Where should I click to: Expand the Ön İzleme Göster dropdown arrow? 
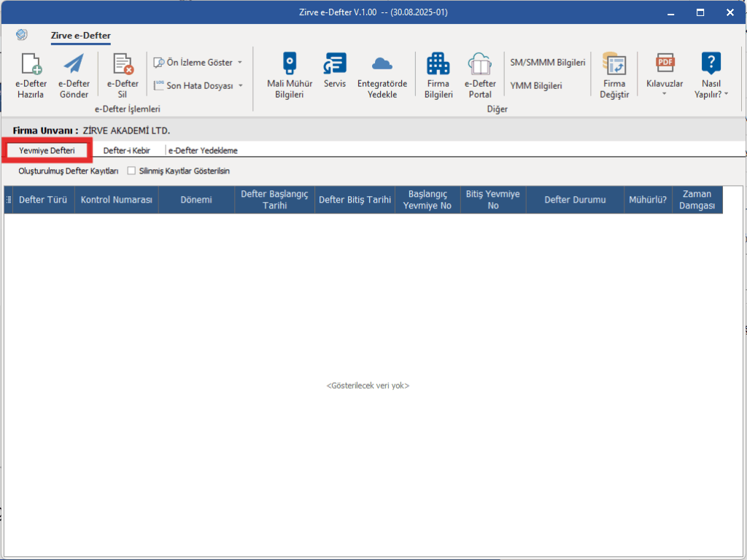click(x=240, y=63)
